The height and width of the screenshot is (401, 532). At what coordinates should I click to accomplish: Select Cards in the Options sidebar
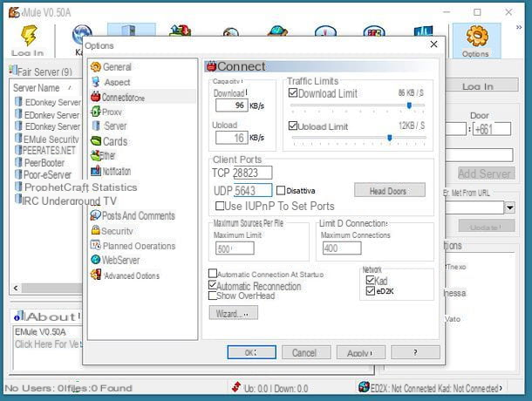click(115, 141)
